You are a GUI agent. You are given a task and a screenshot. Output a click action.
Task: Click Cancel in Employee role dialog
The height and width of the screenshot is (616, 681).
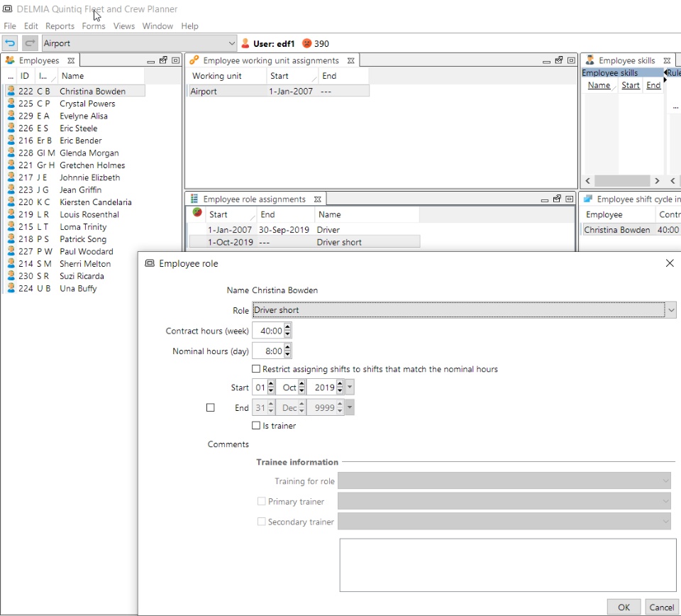click(661, 607)
